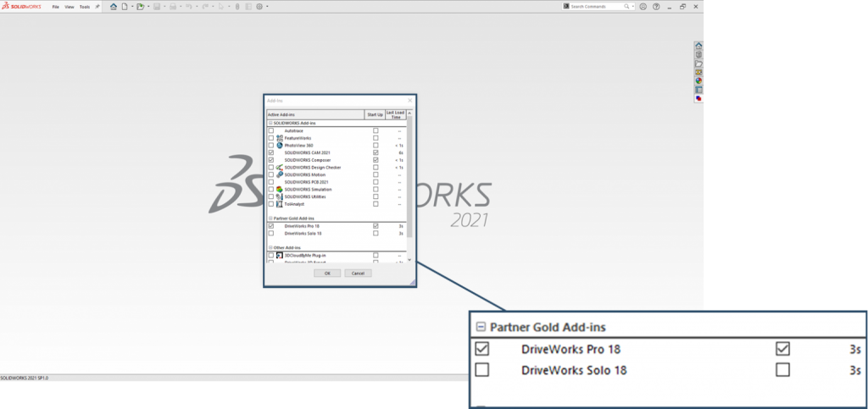Viewport: 868px width, 409px height.
Task: Enable the Autotrace add-in checkbox
Action: 270,130
